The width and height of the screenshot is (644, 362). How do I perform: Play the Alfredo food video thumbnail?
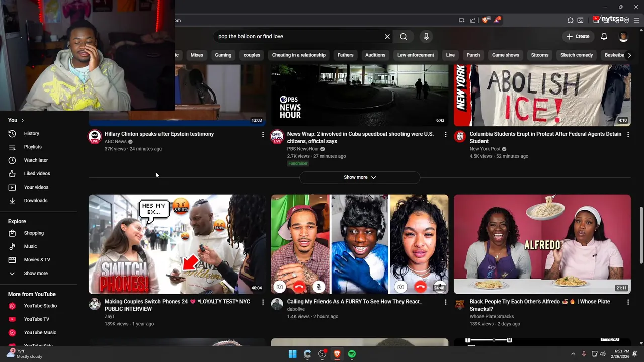click(542, 244)
